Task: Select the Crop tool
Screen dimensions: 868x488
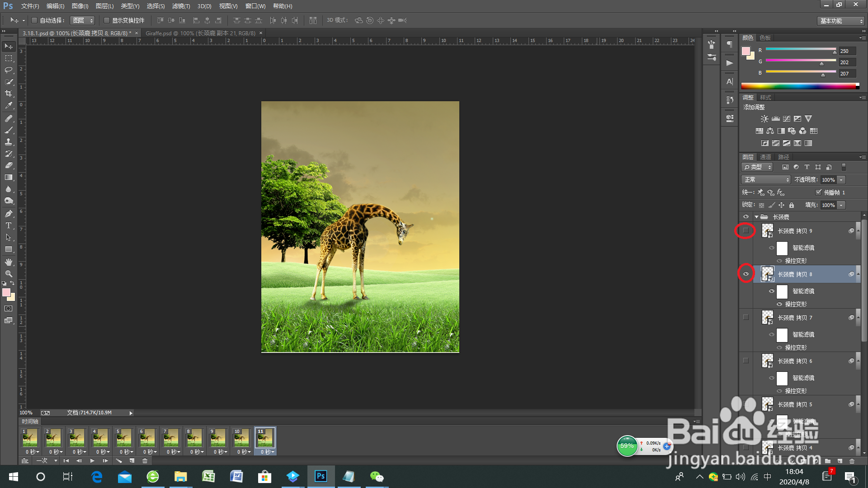Action: click(9, 94)
